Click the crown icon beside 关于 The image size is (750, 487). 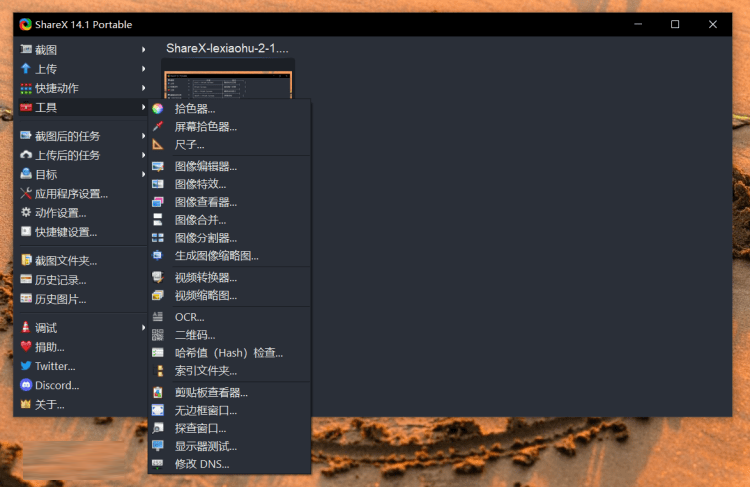coord(26,404)
